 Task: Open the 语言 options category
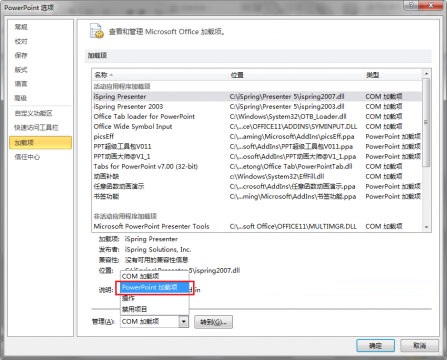pos(21,84)
